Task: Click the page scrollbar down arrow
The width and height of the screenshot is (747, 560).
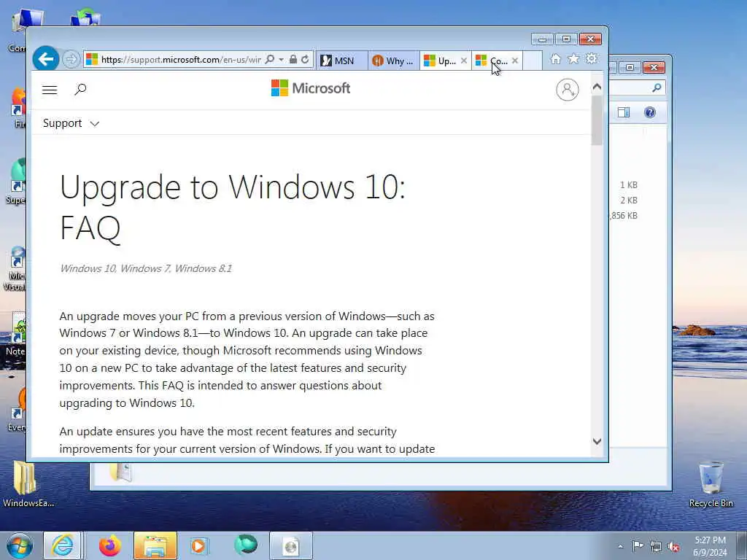Action: click(x=597, y=441)
